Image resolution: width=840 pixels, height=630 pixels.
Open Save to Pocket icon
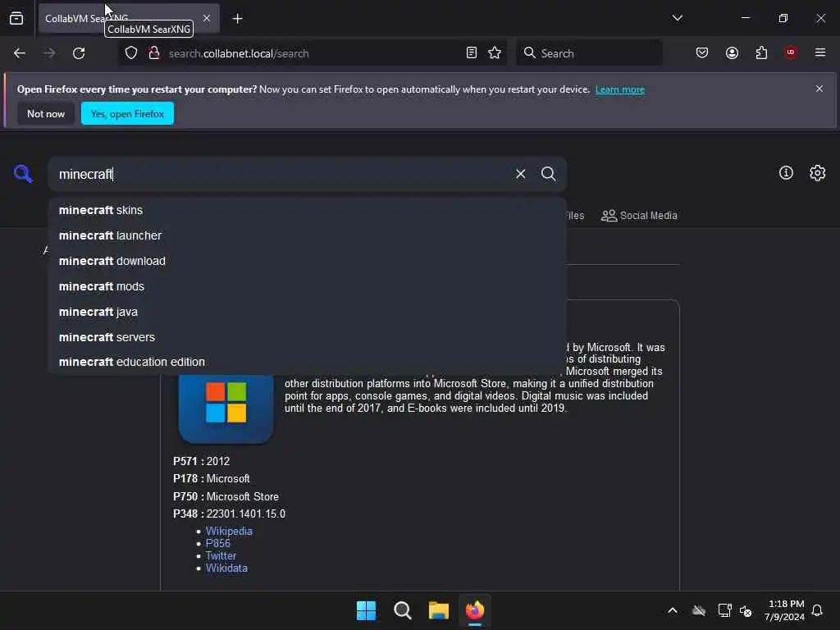click(702, 53)
